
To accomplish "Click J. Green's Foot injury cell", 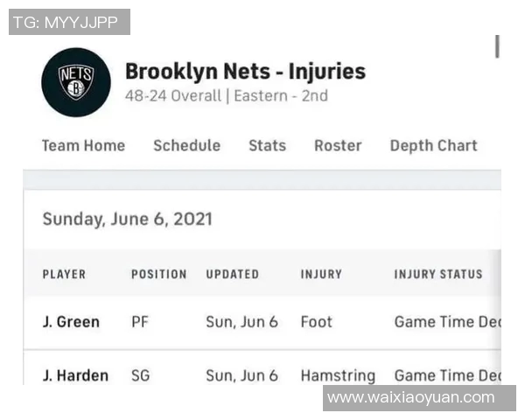I will coord(316,321).
